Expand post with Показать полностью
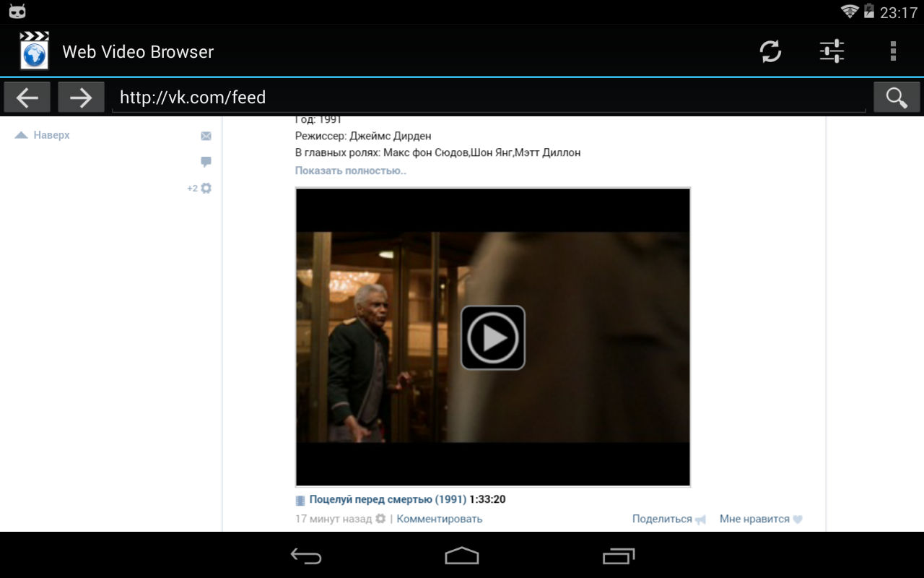 point(350,171)
